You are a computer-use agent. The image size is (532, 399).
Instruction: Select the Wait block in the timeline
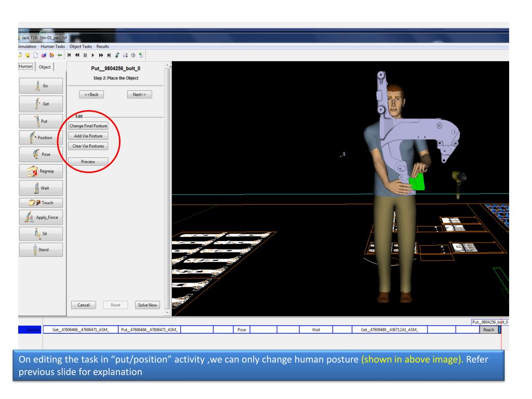click(x=315, y=329)
